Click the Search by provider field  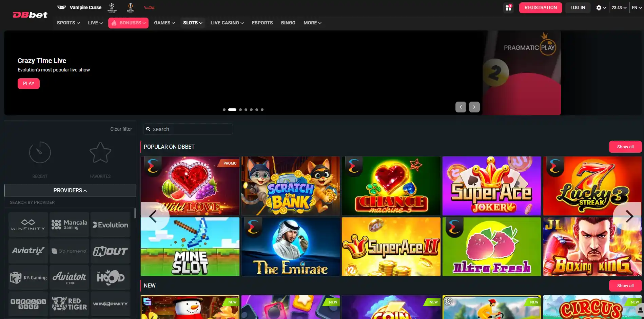point(70,203)
